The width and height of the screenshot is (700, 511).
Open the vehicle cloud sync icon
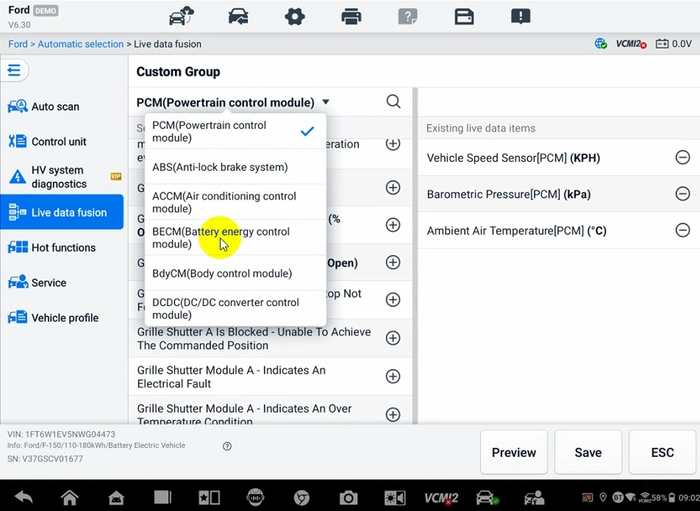coord(181,16)
